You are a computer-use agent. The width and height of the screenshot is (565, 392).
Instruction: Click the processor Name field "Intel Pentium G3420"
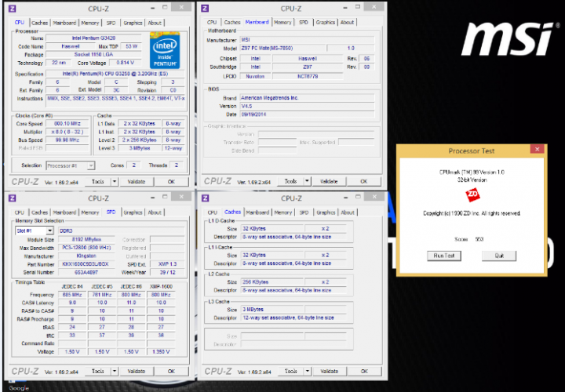pyautogui.click(x=93, y=38)
